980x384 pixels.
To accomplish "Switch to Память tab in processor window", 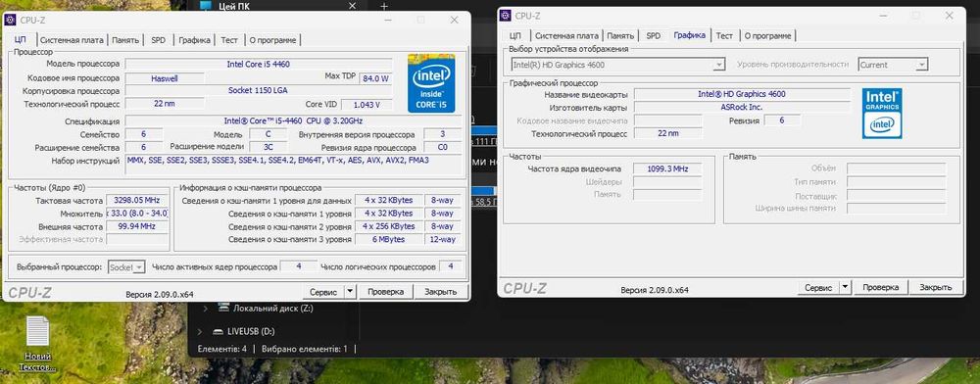I will coord(125,40).
